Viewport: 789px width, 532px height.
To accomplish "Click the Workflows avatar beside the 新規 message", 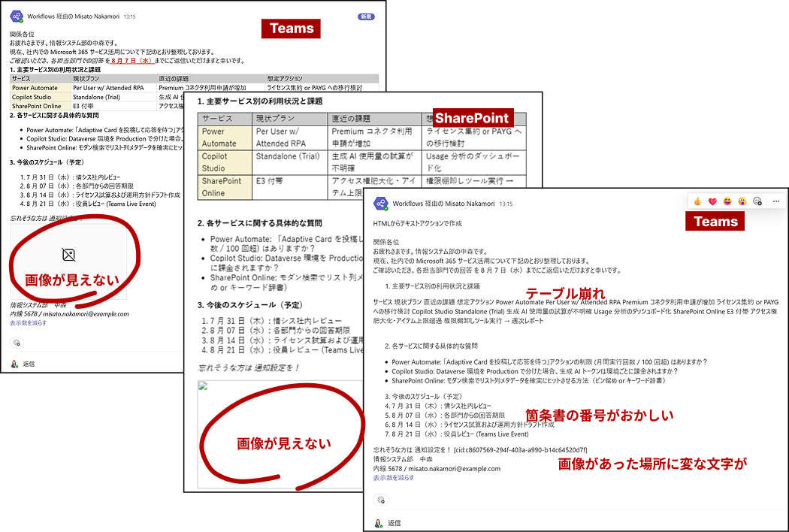I will (17, 16).
